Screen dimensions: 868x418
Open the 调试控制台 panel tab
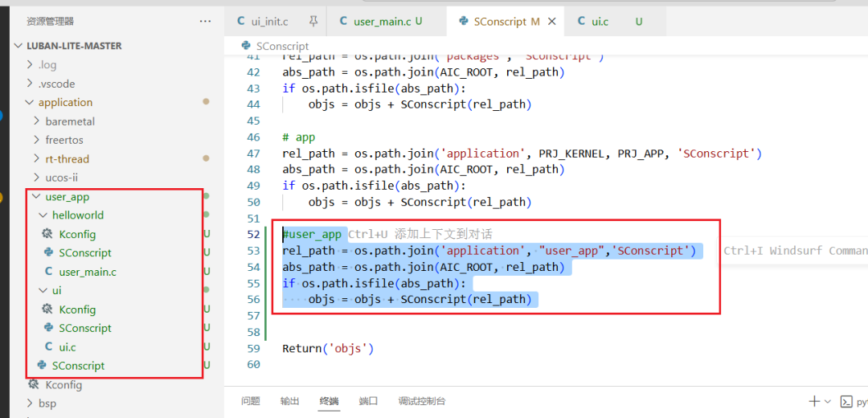(x=422, y=401)
